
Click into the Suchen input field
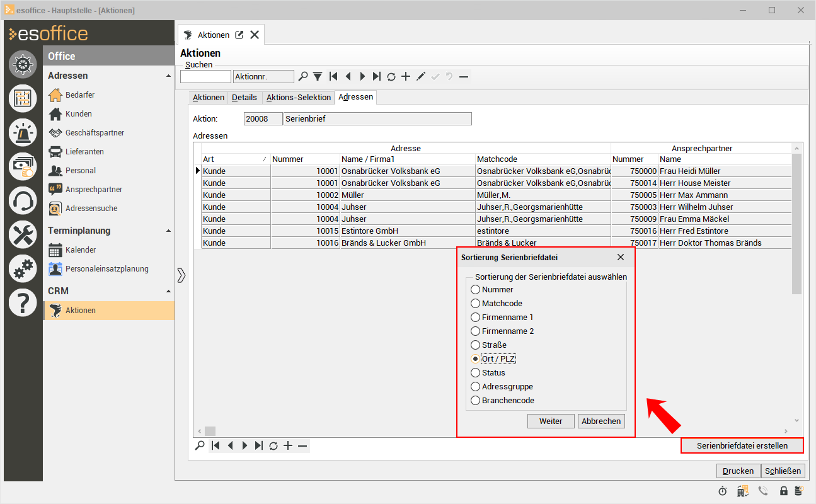[x=205, y=76]
